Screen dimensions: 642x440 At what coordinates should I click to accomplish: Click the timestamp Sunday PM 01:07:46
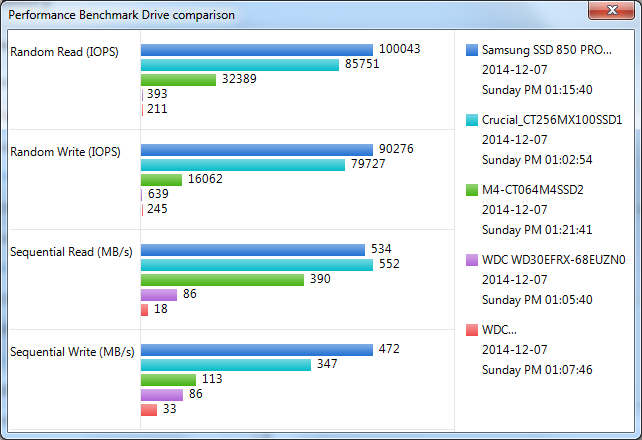pos(537,370)
